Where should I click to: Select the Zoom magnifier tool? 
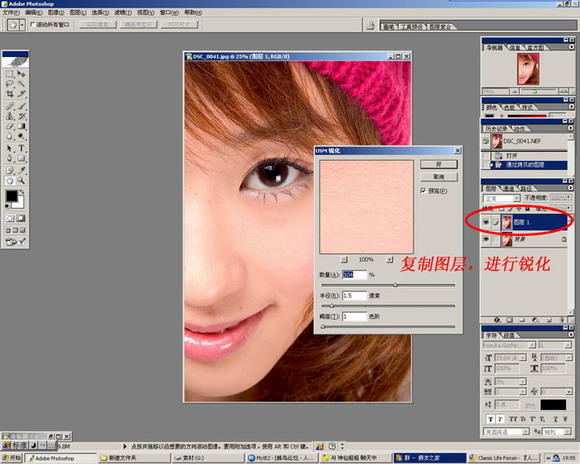pyautogui.click(x=21, y=181)
